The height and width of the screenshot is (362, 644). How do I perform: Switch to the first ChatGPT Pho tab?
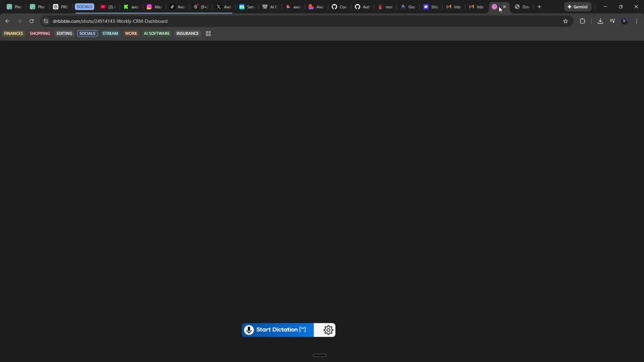(x=14, y=7)
